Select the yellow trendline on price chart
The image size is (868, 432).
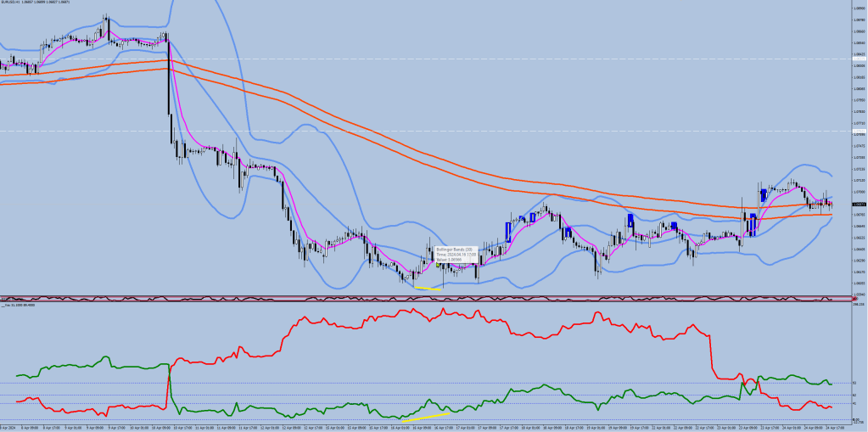point(427,288)
